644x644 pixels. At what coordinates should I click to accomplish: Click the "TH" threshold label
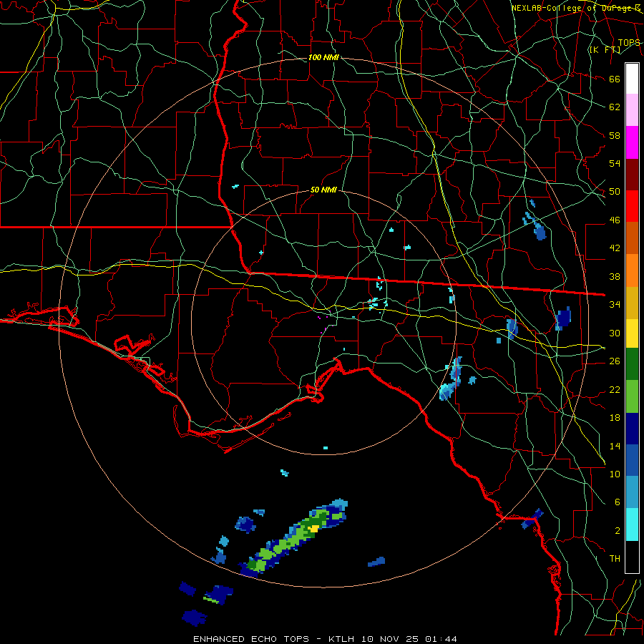[x=615, y=559]
